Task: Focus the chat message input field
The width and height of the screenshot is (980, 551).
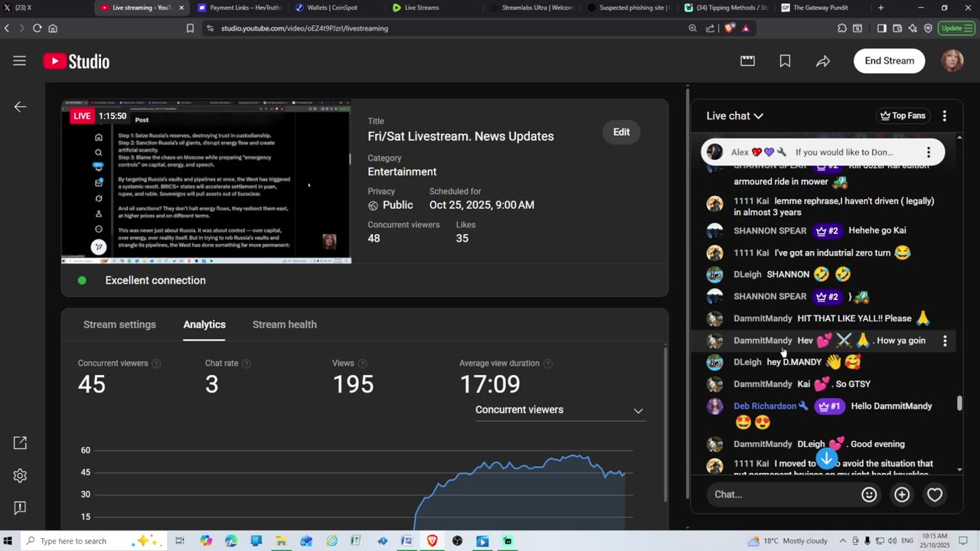Action: (x=782, y=494)
